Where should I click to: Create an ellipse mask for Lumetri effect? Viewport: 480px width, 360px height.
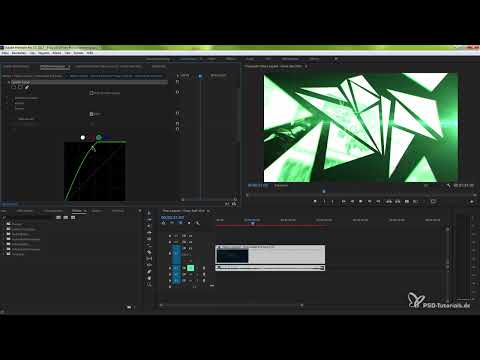pos(14,87)
